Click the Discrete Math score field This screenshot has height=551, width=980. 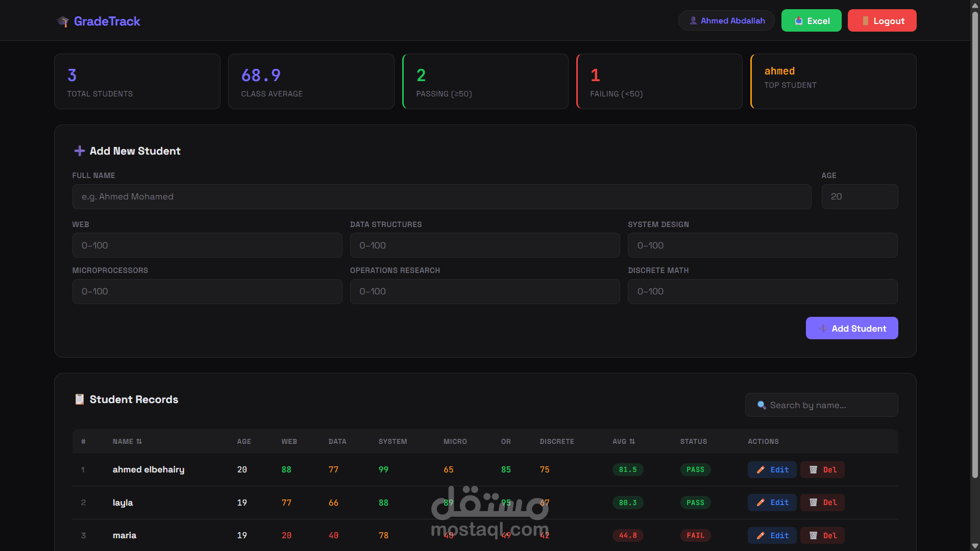(762, 291)
